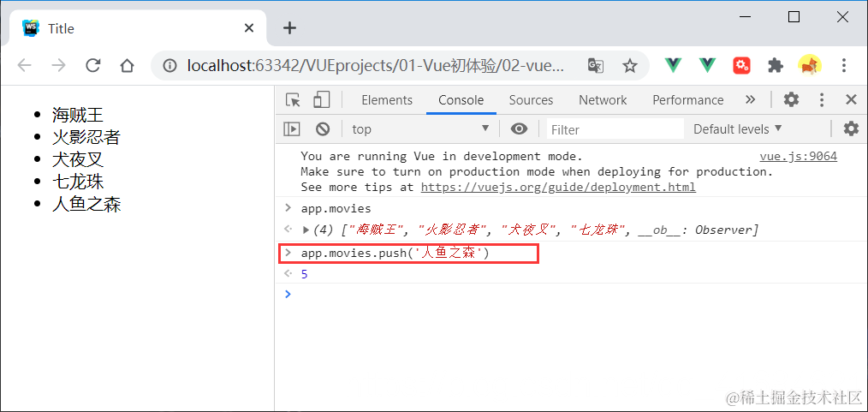The width and height of the screenshot is (868, 412).
Task: Open DevTools three-dot customize menu
Action: 822,99
